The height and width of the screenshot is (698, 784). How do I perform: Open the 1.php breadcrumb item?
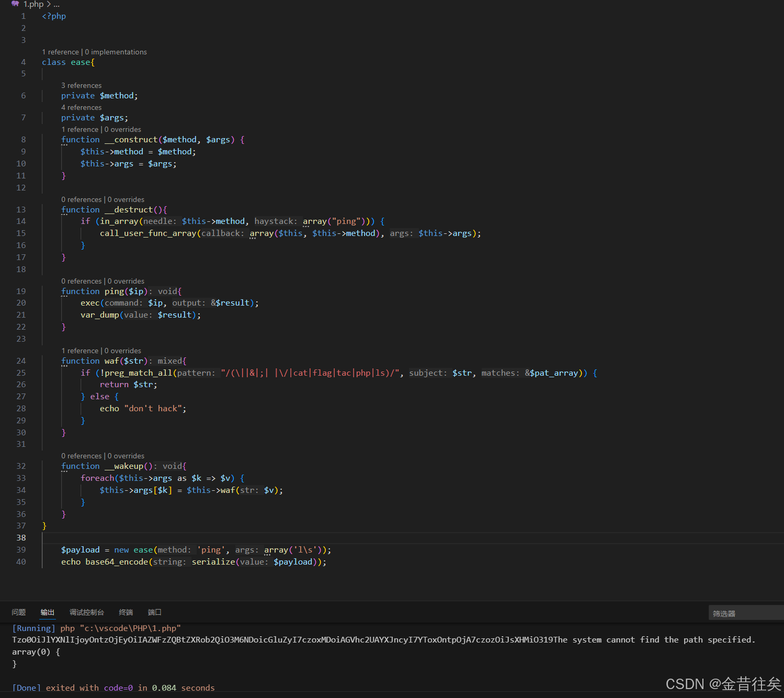(x=33, y=4)
